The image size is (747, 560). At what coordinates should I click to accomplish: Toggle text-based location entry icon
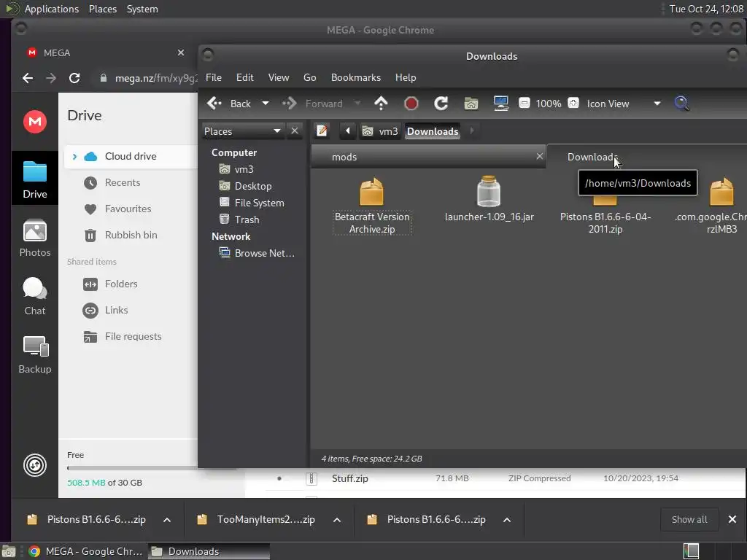pyautogui.click(x=322, y=131)
